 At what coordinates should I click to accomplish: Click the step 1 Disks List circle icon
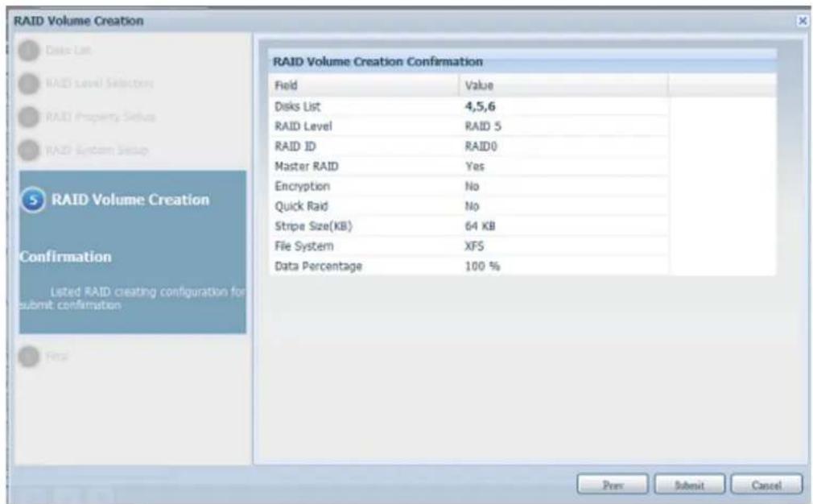29,49
